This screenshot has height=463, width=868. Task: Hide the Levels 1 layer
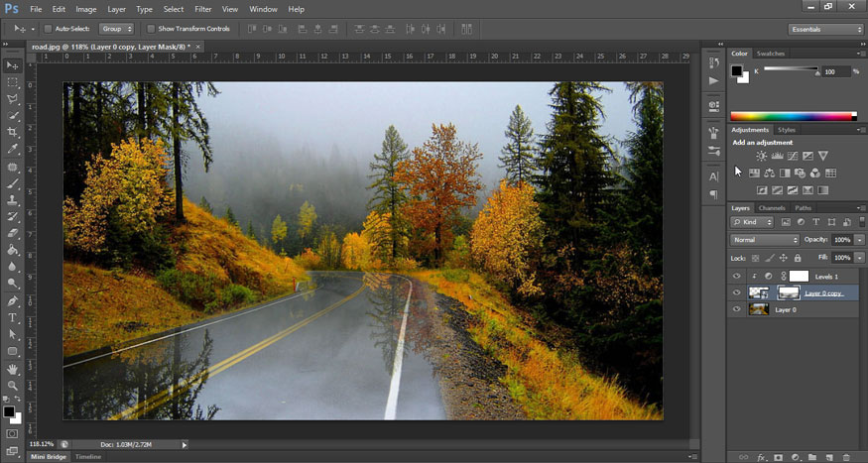coord(736,276)
